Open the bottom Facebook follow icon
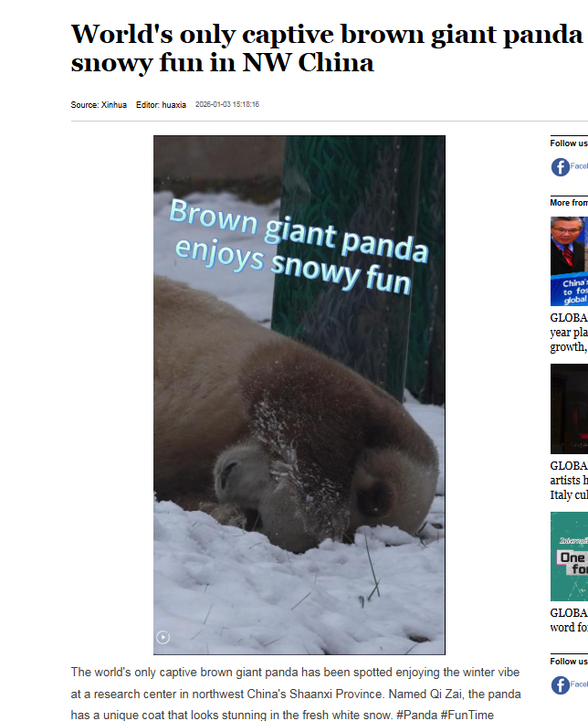The image size is (588, 721). pyautogui.click(x=560, y=685)
